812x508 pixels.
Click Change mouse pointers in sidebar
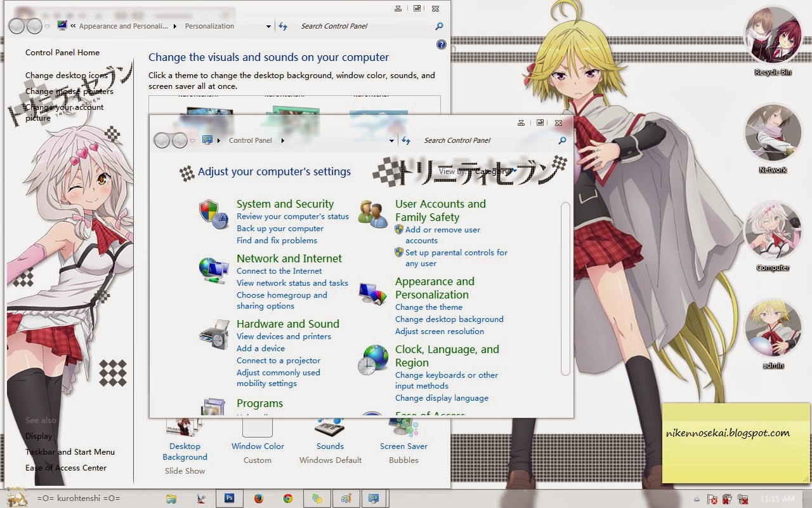(69, 91)
